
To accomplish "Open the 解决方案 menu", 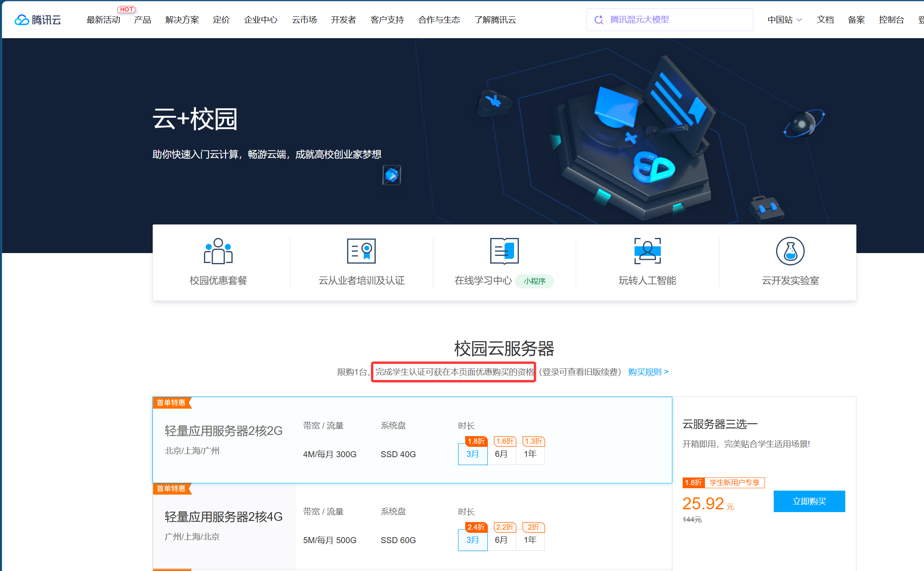I will pyautogui.click(x=182, y=20).
